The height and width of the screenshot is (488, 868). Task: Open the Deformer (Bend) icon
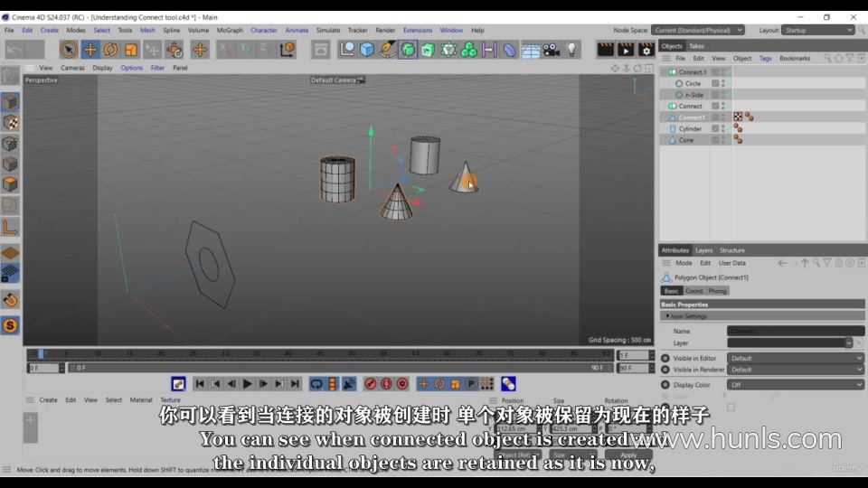pos(509,50)
